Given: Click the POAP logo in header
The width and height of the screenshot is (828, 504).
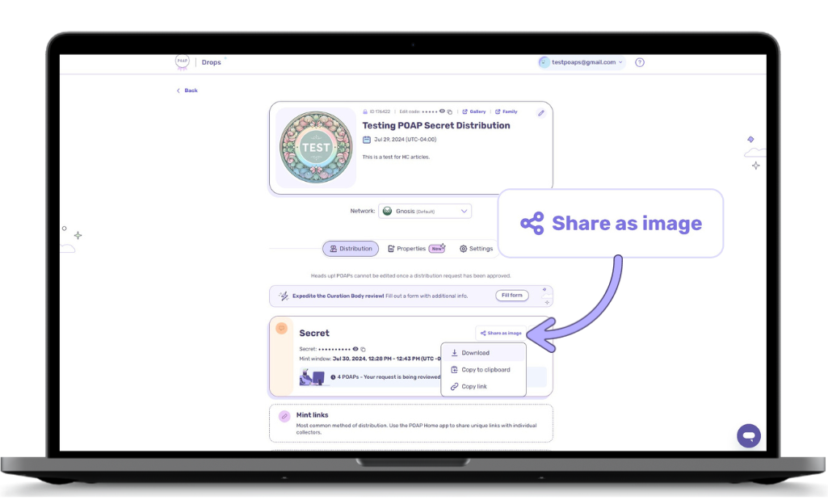Looking at the screenshot, I should pyautogui.click(x=183, y=62).
